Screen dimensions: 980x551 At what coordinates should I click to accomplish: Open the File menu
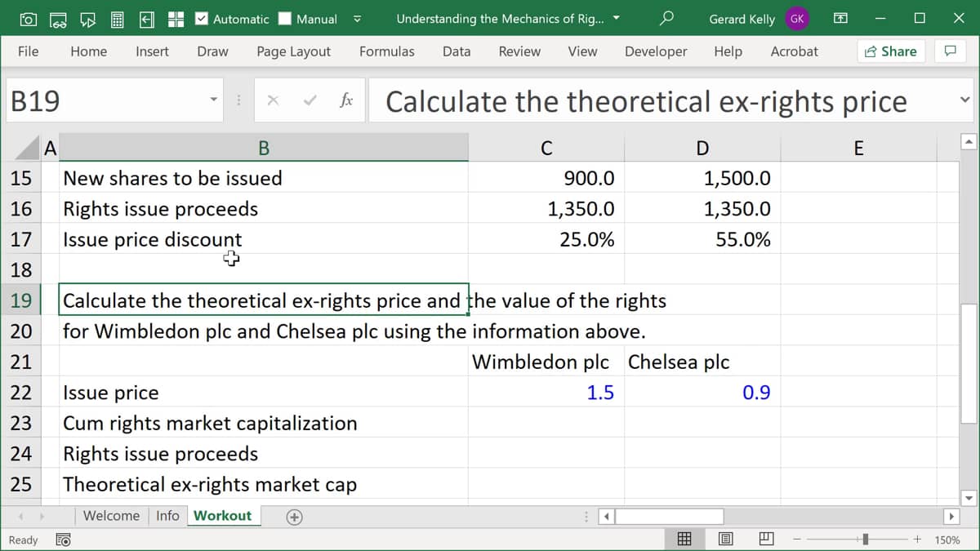coord(28,51)
